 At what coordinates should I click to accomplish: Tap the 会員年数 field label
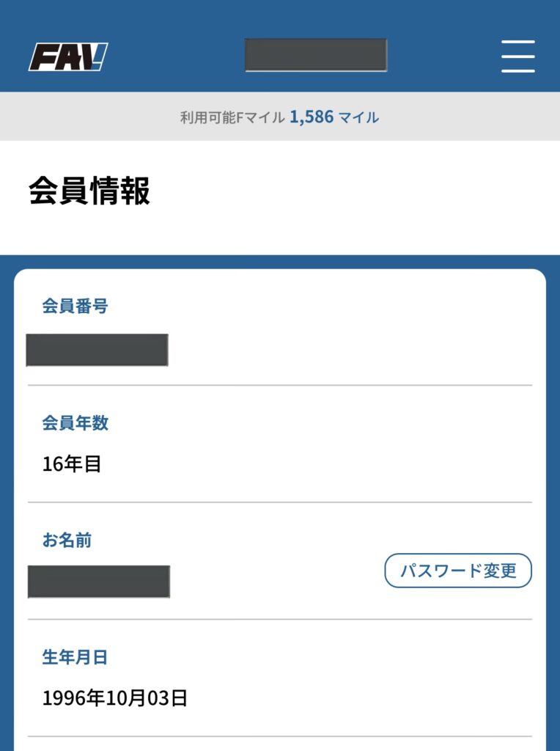click(75, 423)
